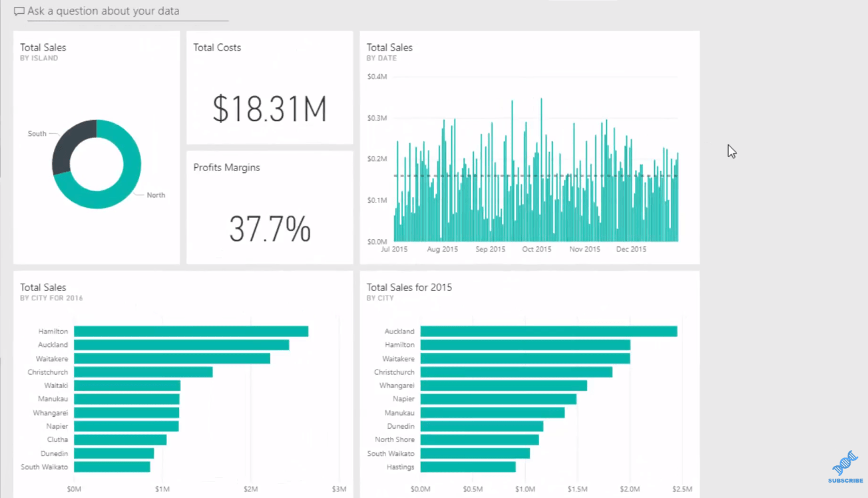Select the Whangarei bar in 2016 chart
Image resolution: width=868 pixels, height=498 pixels.
pyautogui.click(x=126, y=413)
